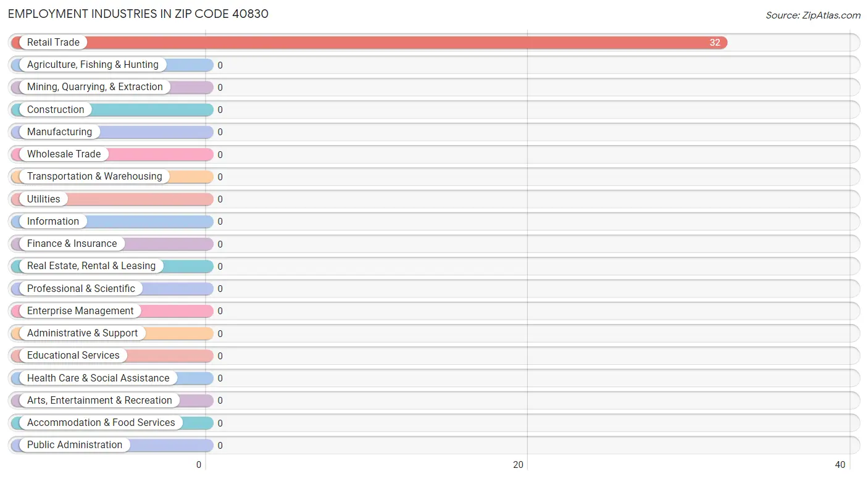This screenshot has height=479, width=868.
Task: Select the Health Care & Social Assistance label
Action: coord(98,378)
